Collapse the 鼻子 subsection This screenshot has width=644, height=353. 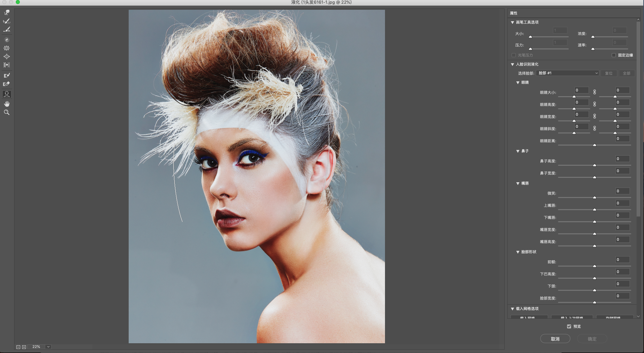point(518,151)
